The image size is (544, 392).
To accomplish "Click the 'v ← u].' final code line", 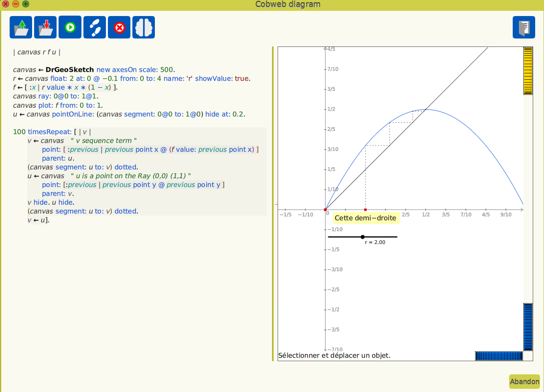I will tap(39, 220).
